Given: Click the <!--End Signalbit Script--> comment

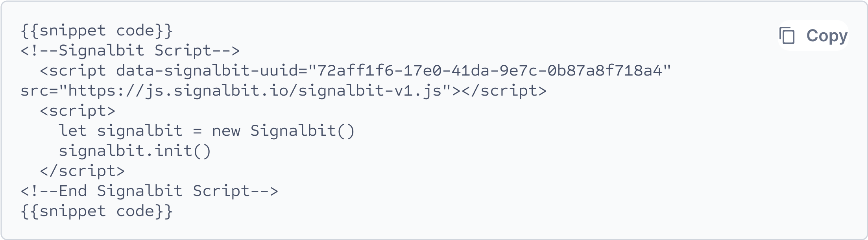Looking at the screenshot, I should [150, 191].
